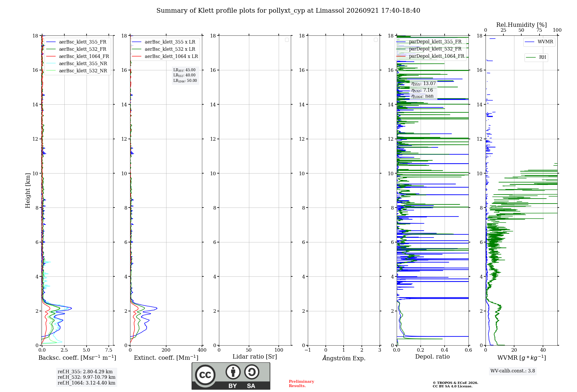Click legend entry parDepol_klett_532_FR
The height and width of the screenshot is (392, 577).
(429, 49)
